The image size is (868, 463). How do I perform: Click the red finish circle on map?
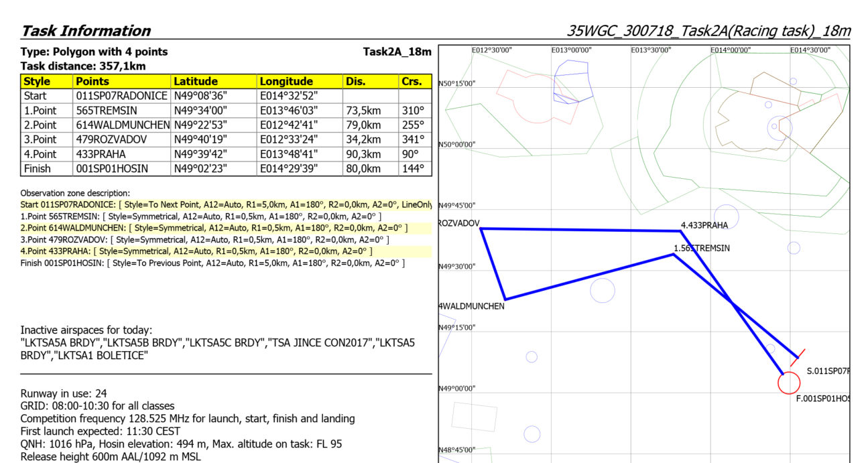click(789, 383)
